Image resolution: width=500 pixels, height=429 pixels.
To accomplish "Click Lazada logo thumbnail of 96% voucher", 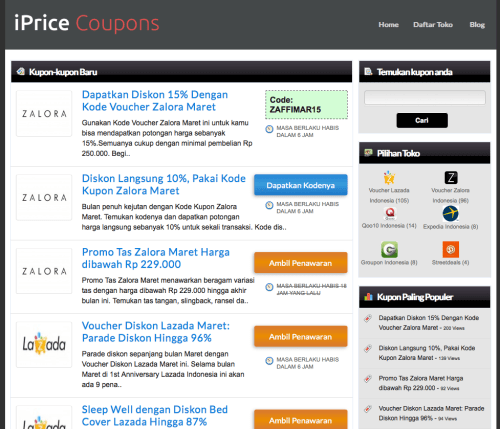I will (44, 344).
